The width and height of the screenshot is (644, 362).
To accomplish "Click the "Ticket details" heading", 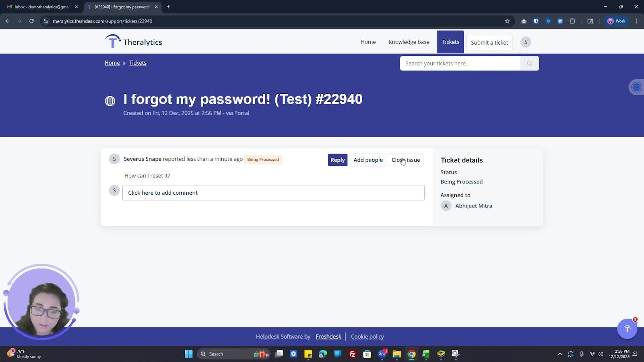I will pos(462,160).
